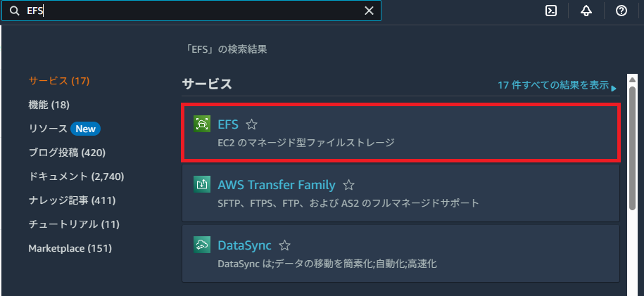Click the search magnifier icon
Image resolution: width=644 pixels, height=296 pixels.
pyautogui.click(x=15, y=11)
